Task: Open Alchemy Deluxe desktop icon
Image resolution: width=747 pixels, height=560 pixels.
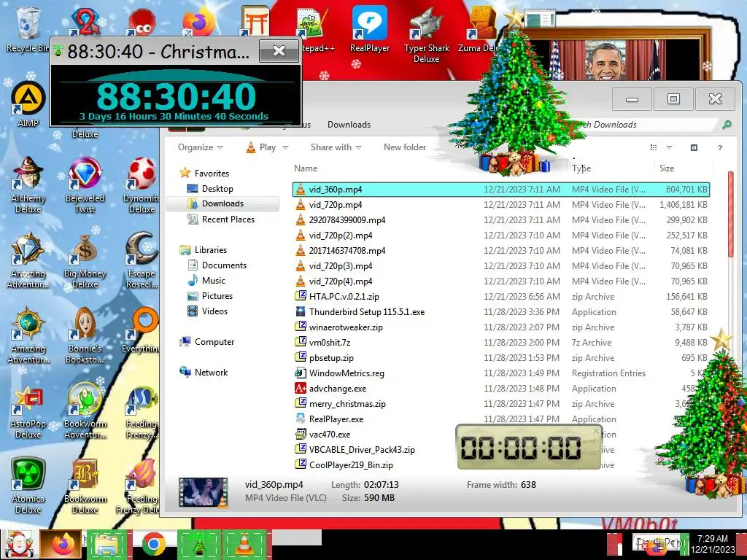Action: coord(28,184)
